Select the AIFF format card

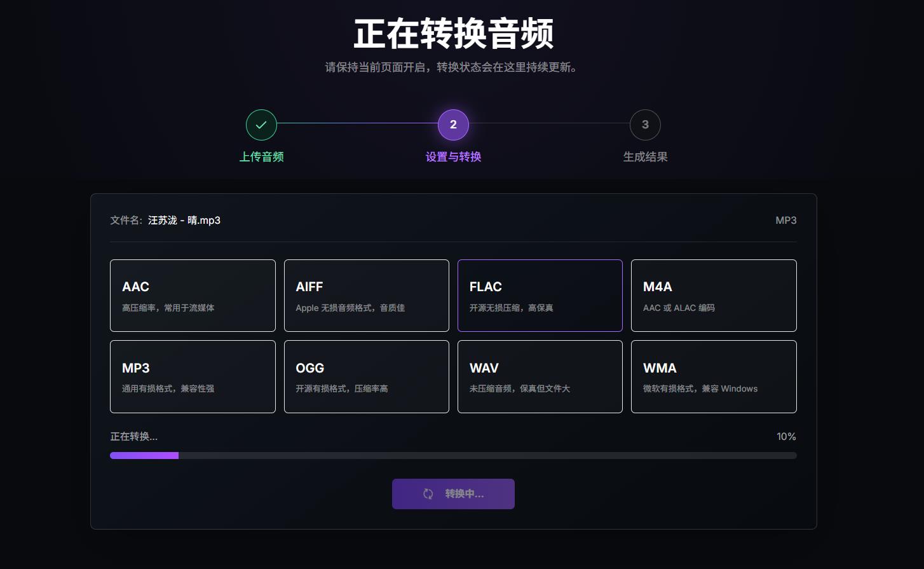coord(367,296)
